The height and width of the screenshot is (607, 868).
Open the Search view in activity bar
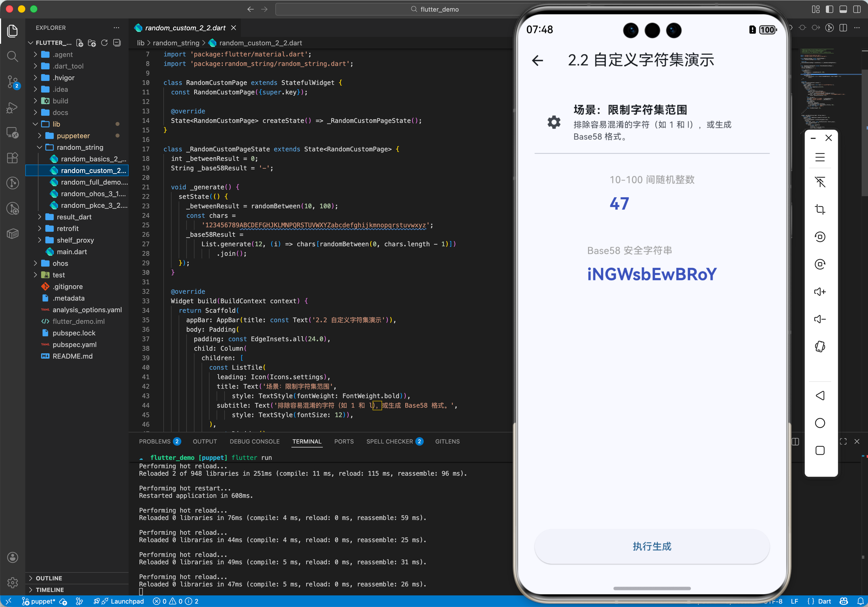(12, 56)
